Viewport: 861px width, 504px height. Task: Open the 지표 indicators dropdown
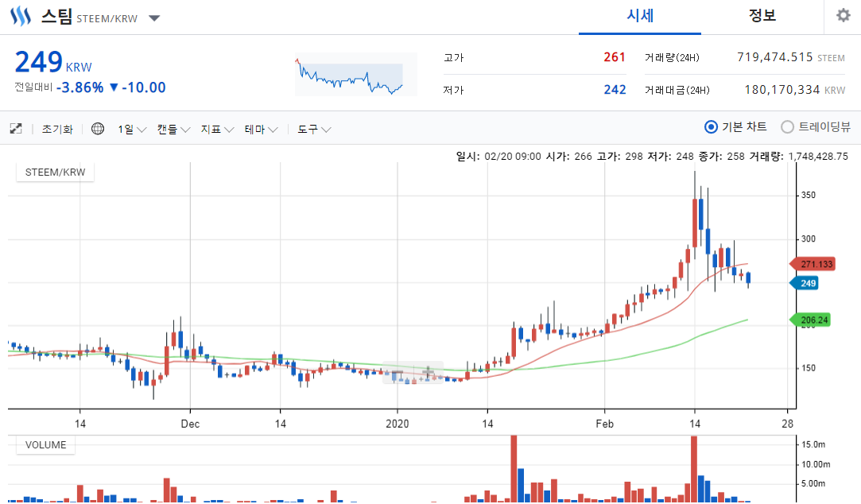click(x=217, y=130)
